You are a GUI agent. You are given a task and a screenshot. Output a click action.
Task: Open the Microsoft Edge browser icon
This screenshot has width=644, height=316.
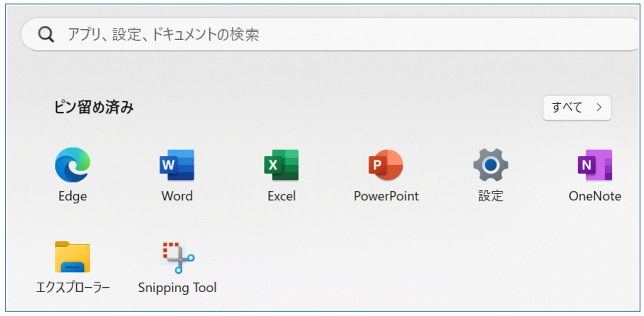click(x=72, y=165)
